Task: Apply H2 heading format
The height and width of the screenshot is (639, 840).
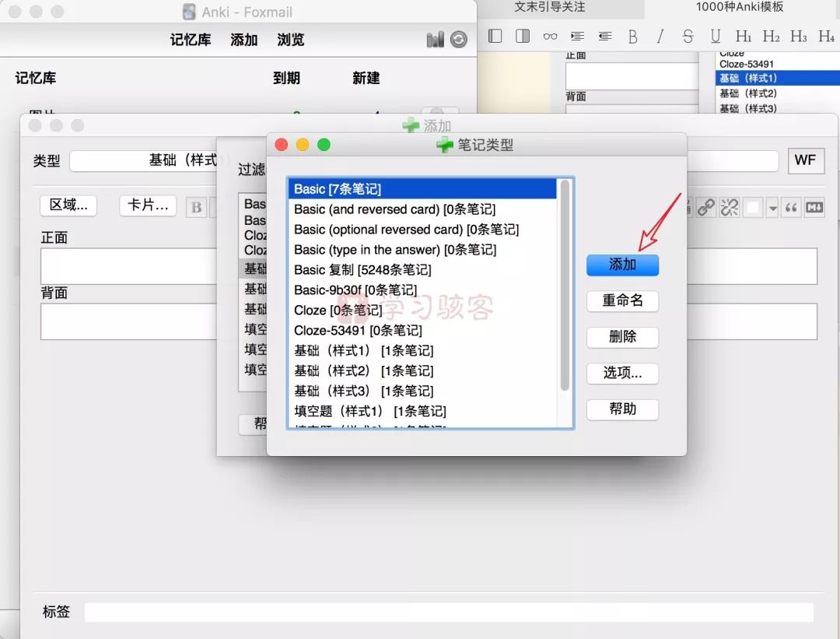Action: (771, 37)
